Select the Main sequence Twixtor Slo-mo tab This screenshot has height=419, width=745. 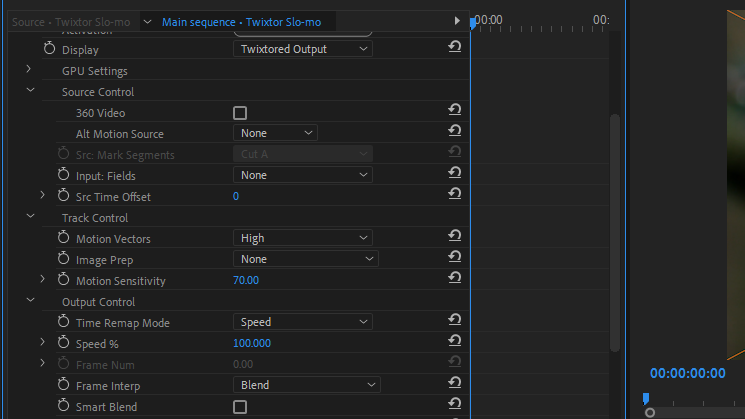(x=241, y=22)
